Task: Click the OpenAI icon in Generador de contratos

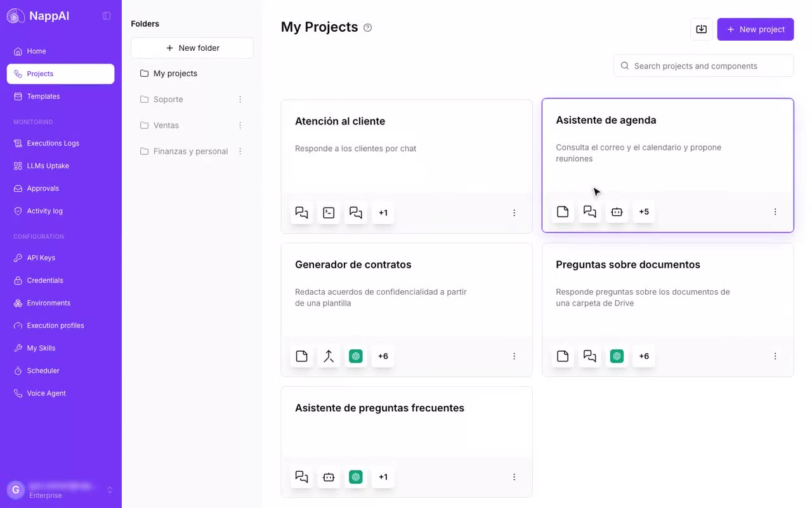Action: point(356,356)
